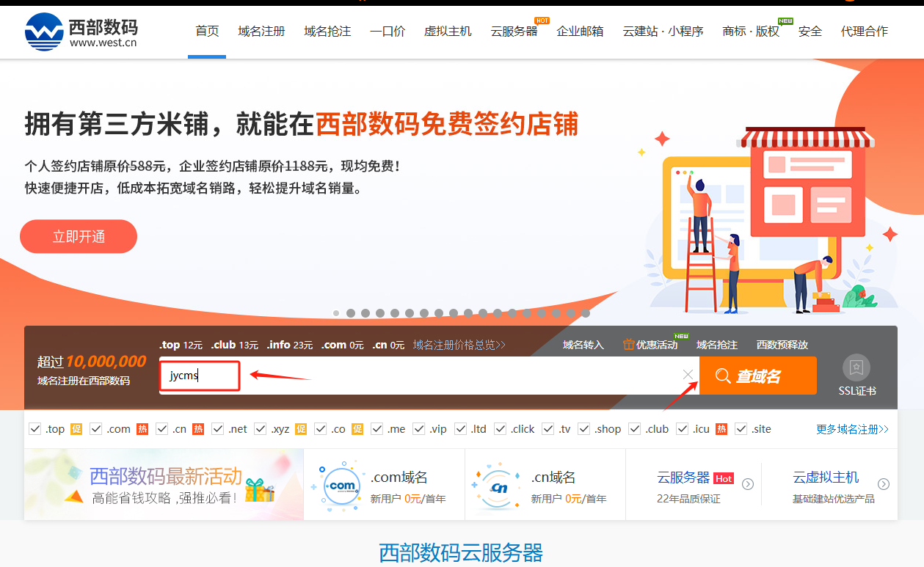Open the 西数预释放 link

tap(782, 345)
